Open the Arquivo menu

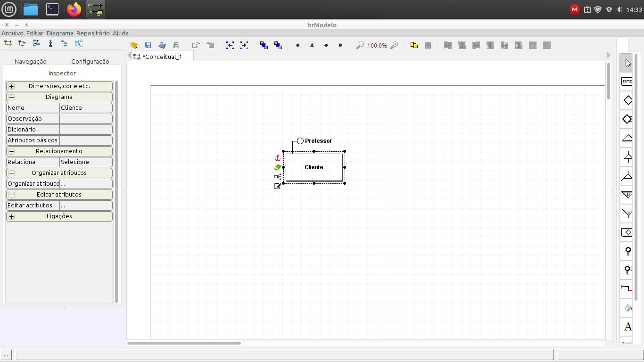click(12, 33)
